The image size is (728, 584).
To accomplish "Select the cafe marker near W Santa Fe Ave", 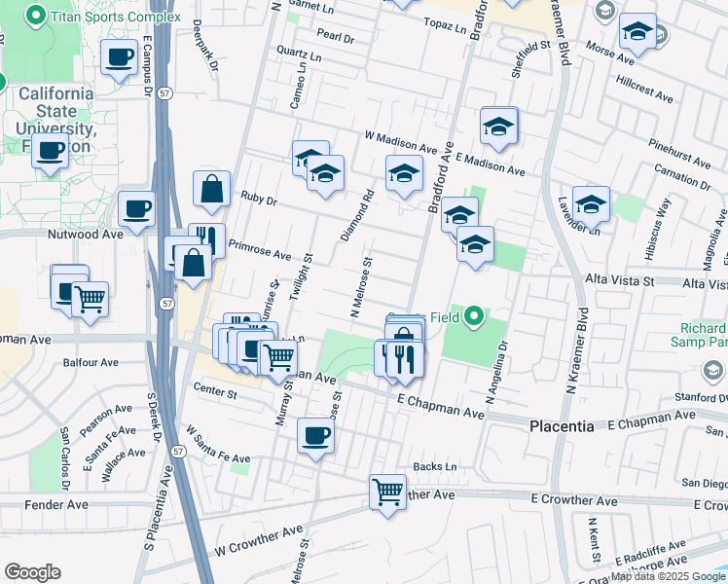I will (315, 439).
